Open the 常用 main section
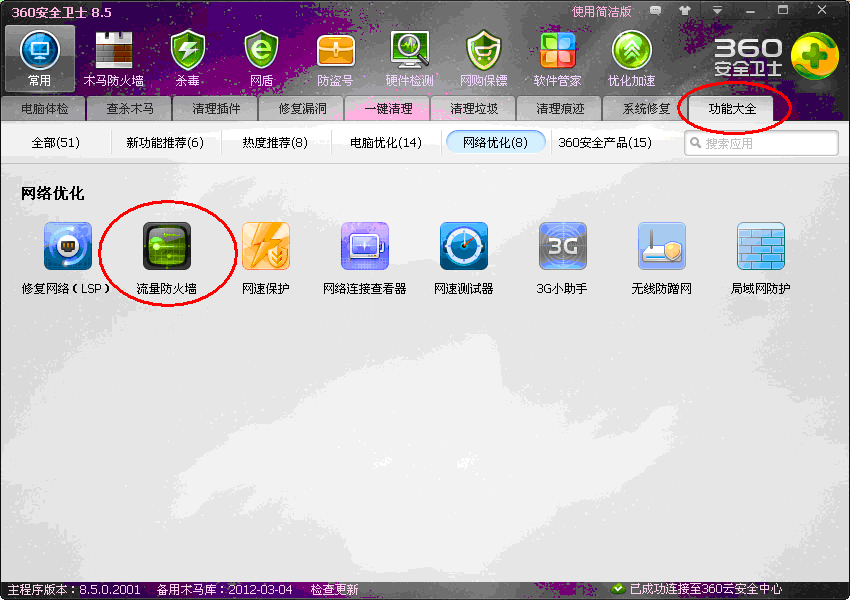The width and height of the screenshot is (850, 600). (40, 59)
